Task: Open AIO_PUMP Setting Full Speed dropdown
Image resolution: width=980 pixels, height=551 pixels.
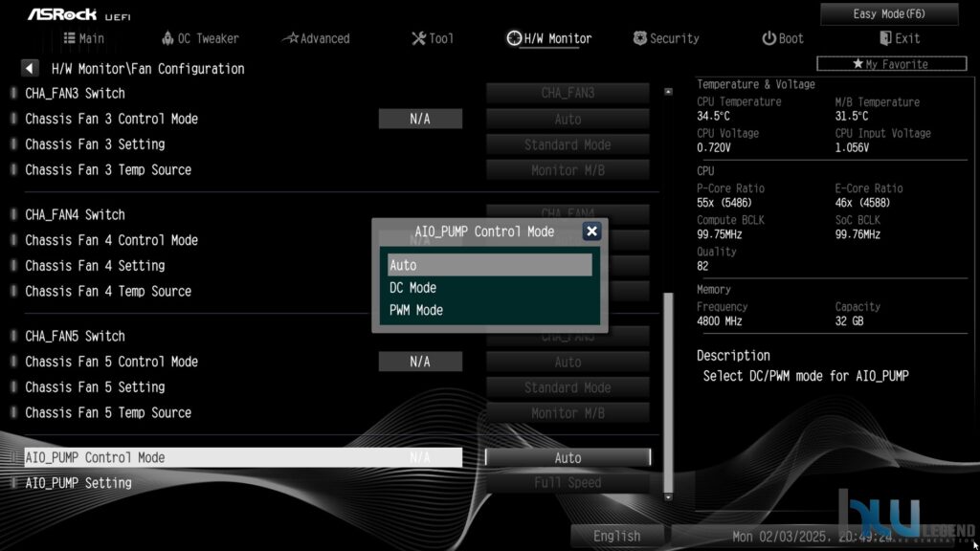Action: (568, 482)
